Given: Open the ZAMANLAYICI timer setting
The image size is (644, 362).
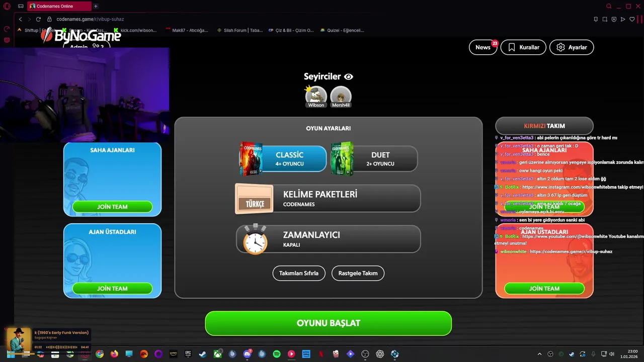Looking at the screenshot, I should click(x=328, y=239).
